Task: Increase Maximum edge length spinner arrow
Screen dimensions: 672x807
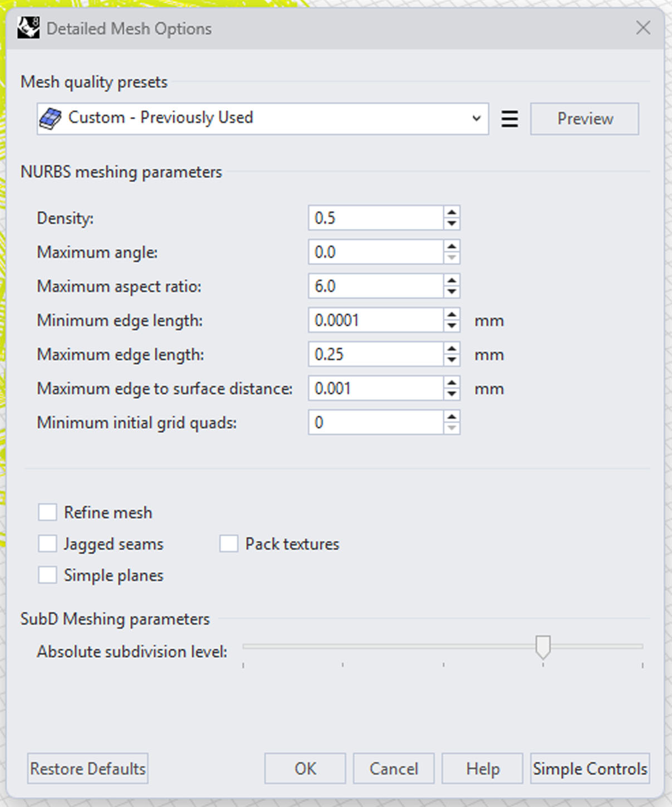Action: point(452,349)
